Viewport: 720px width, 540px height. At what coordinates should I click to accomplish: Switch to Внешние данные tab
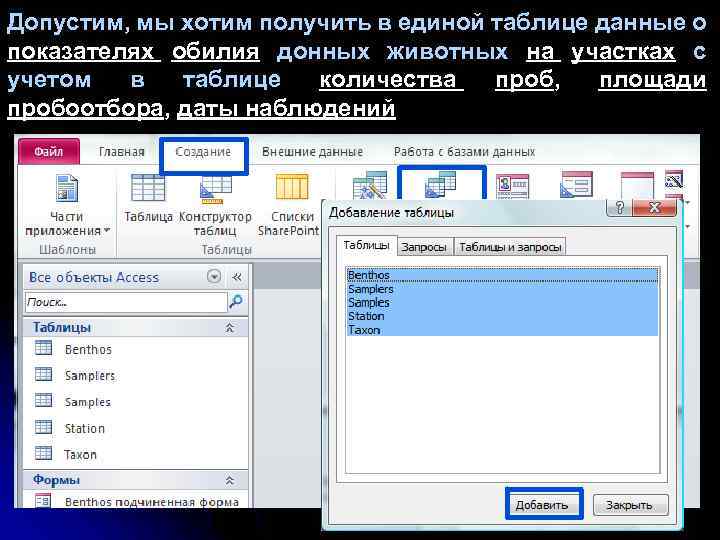(312, 152)
